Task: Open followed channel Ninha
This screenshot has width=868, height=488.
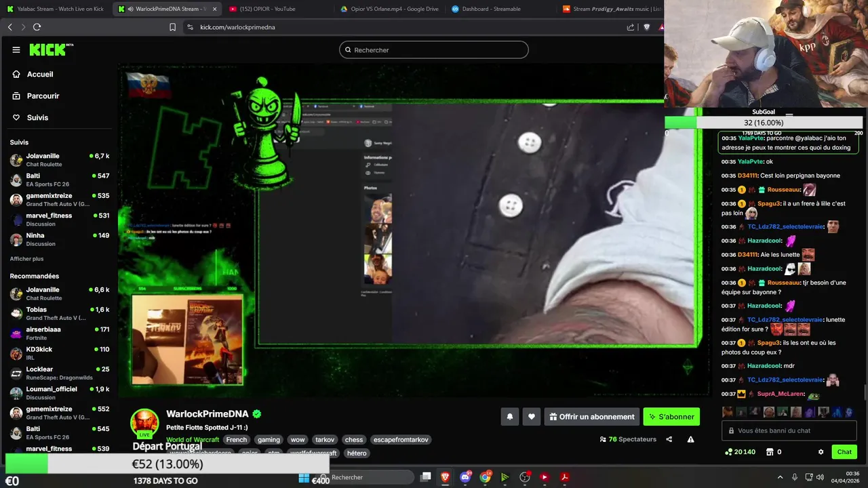Action: (60, 239)
